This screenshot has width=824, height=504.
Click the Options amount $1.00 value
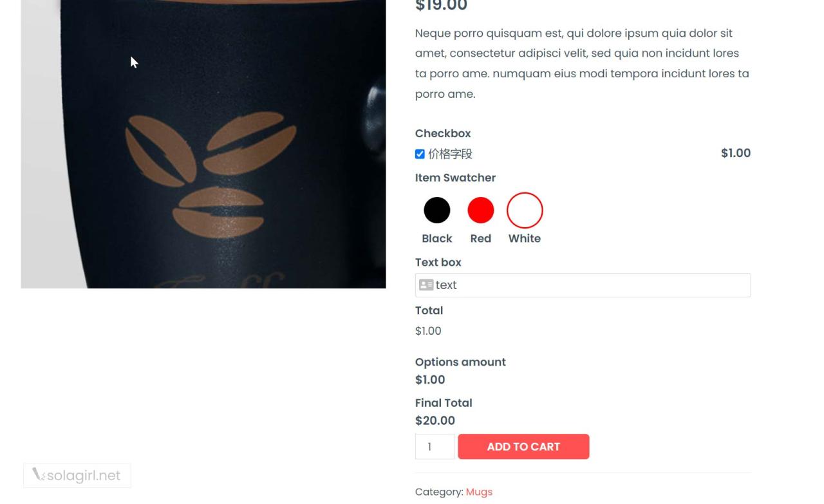430,380
